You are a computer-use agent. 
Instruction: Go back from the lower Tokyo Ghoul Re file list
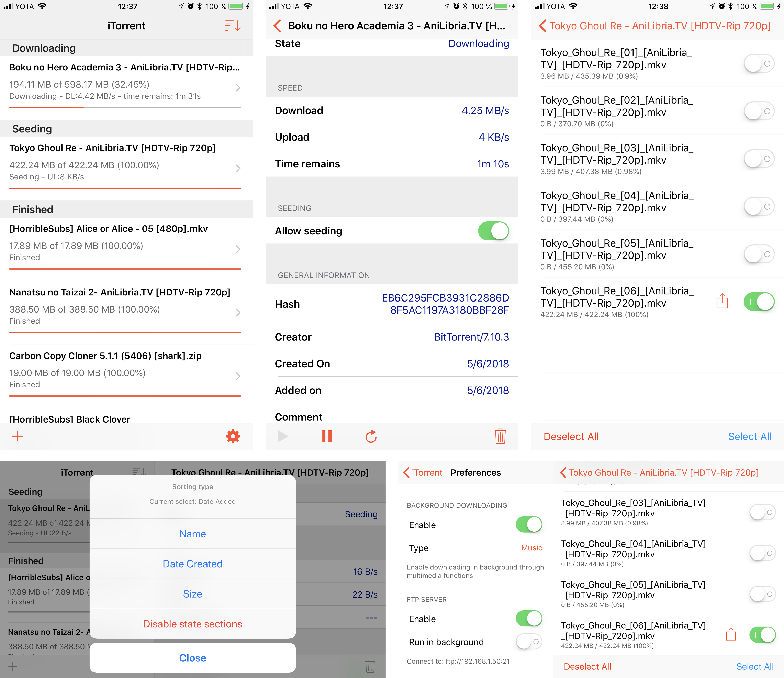pyautogui.click(x=563, y=472)
